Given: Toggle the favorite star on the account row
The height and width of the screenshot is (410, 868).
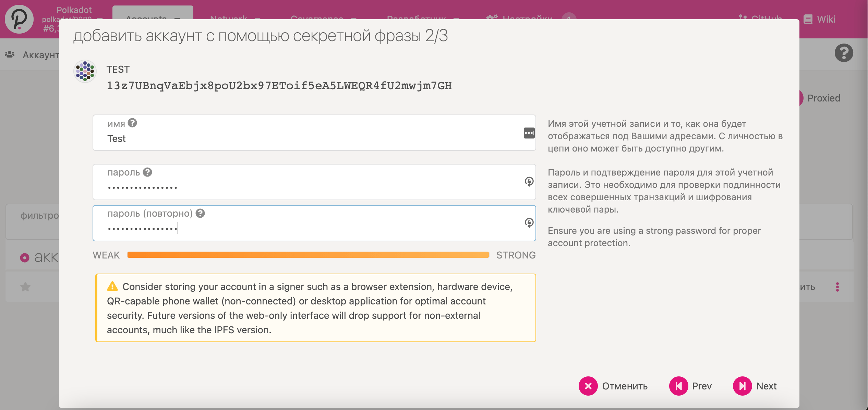Looking at the screenshot, I should [25, 287].
